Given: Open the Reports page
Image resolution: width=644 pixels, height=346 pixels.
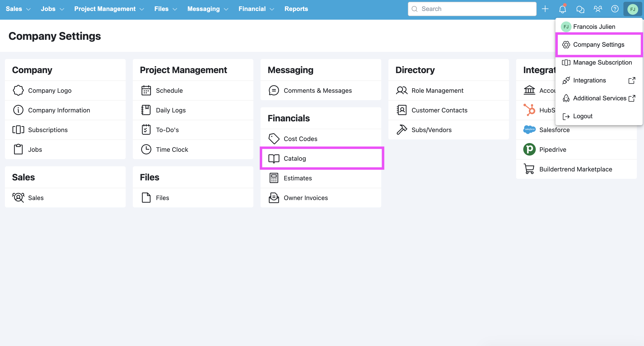Looking at the screenshot, I should pos(296,9).
